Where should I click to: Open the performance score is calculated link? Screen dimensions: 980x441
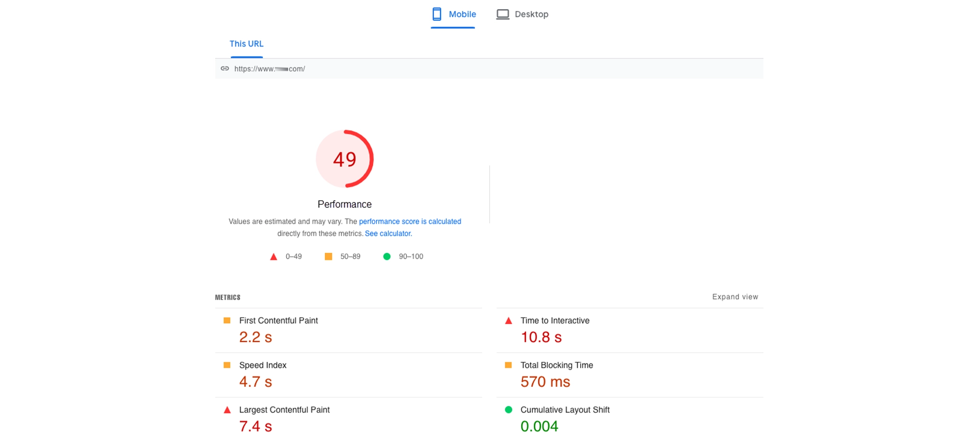[x=410, y=221]
